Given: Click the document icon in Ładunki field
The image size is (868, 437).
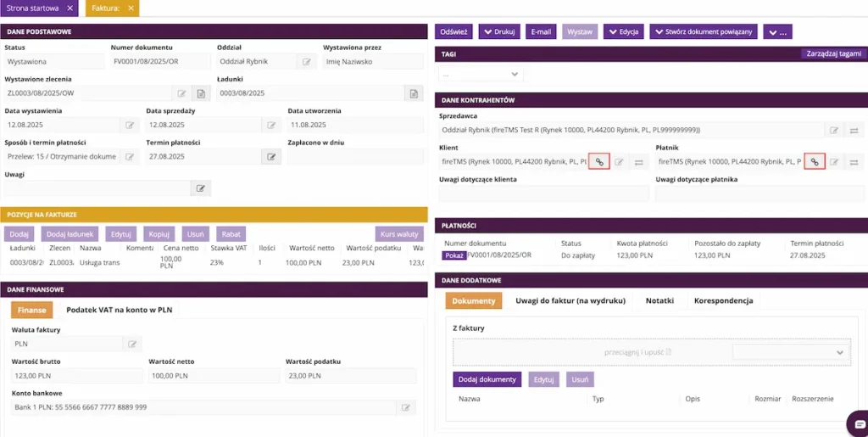Looking at the screenshot, I should (414, 93).
